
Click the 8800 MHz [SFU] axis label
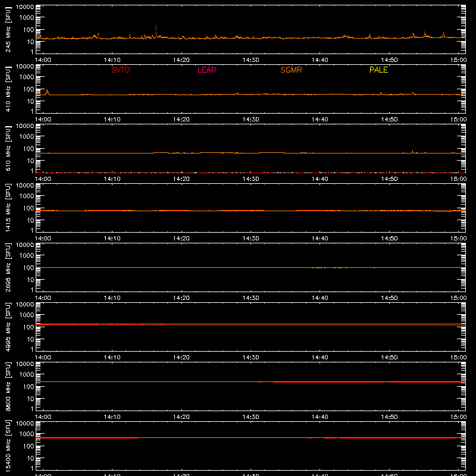(x=8, y=386)
